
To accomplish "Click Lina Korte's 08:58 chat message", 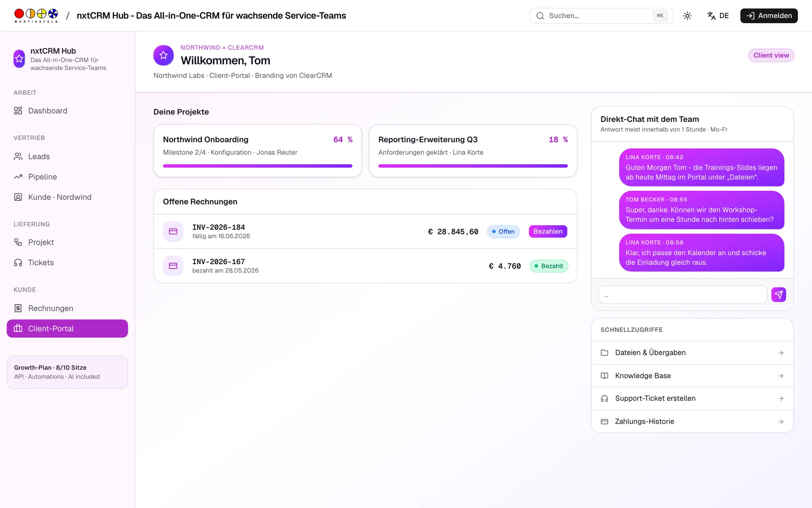I will click(x=702, y=253).
